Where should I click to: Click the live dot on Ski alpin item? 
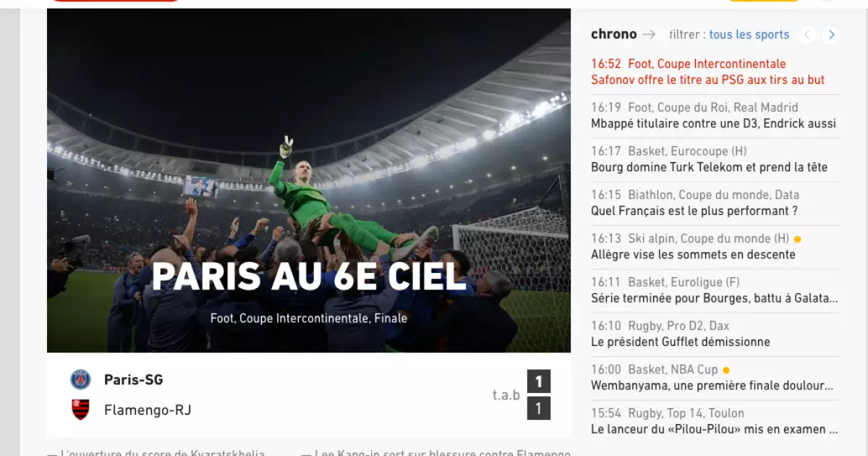(797, 239)
